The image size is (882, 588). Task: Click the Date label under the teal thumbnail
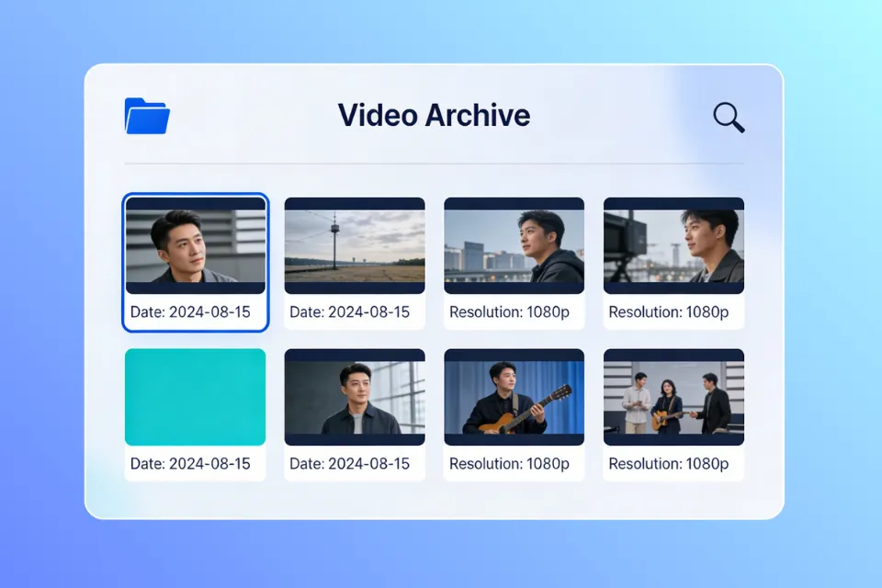(x=188, y=463)
